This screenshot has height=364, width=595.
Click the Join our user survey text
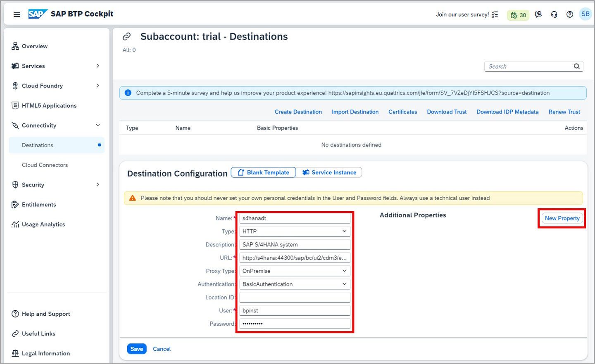462,14
